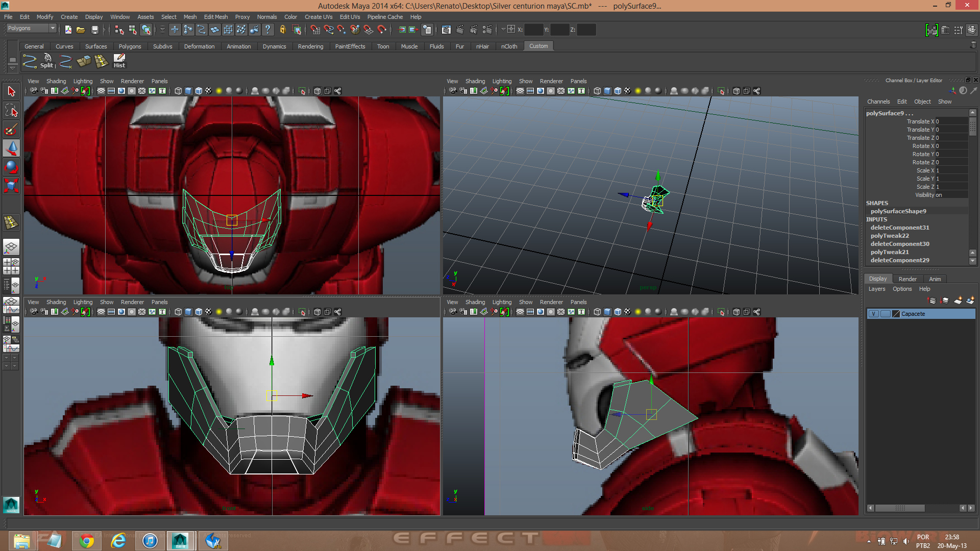Open Options menu in Layer Editor

tap(902, 289)
